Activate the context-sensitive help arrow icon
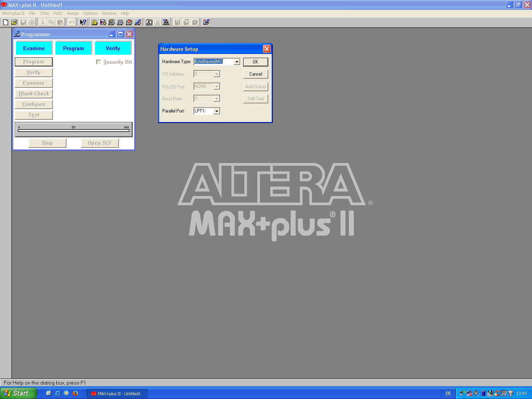This screenshot has width=532, height=399. pyautogui.click(x=83, y=22)
